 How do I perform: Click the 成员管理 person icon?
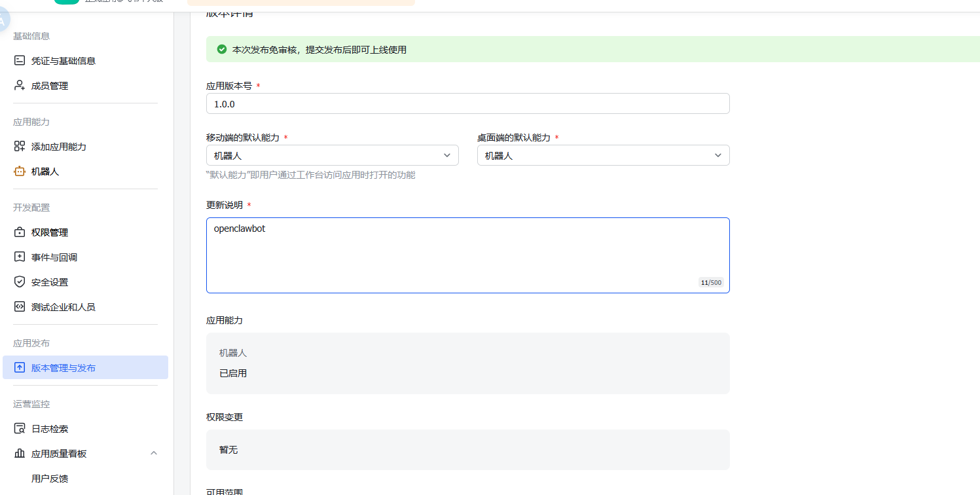pos(20,86)
